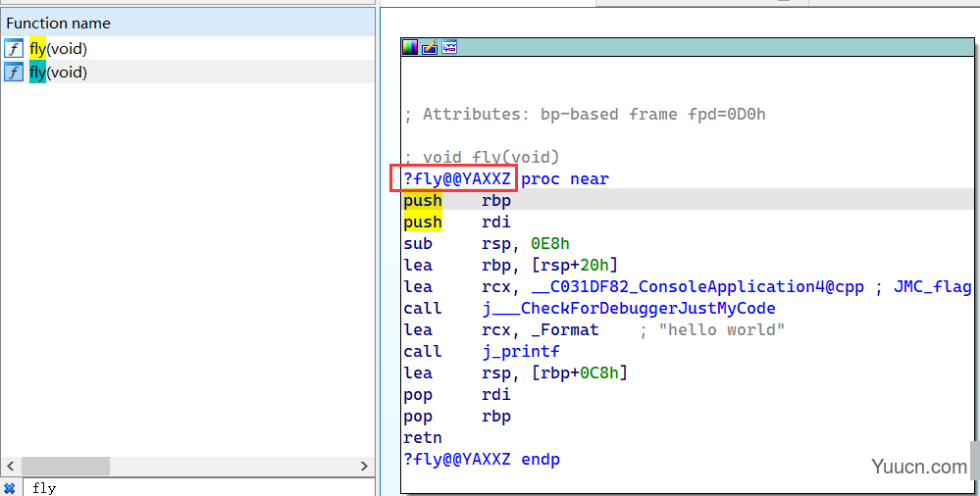Select the fly(void) row highlighted in yellow
This screenshot has width=980, height=496.
tap(187, 48)
